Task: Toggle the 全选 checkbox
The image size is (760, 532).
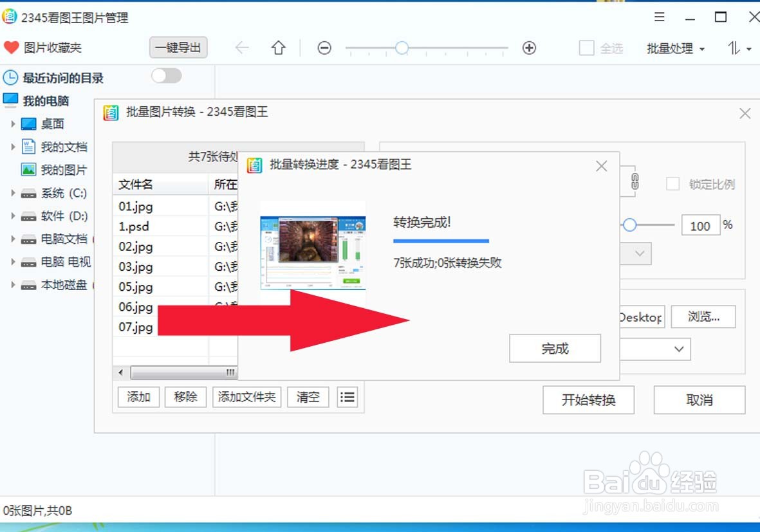Action: point(586,48)
